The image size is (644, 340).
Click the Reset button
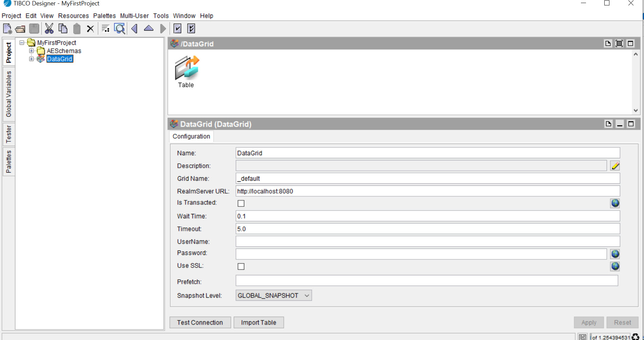tap(622, 322)
